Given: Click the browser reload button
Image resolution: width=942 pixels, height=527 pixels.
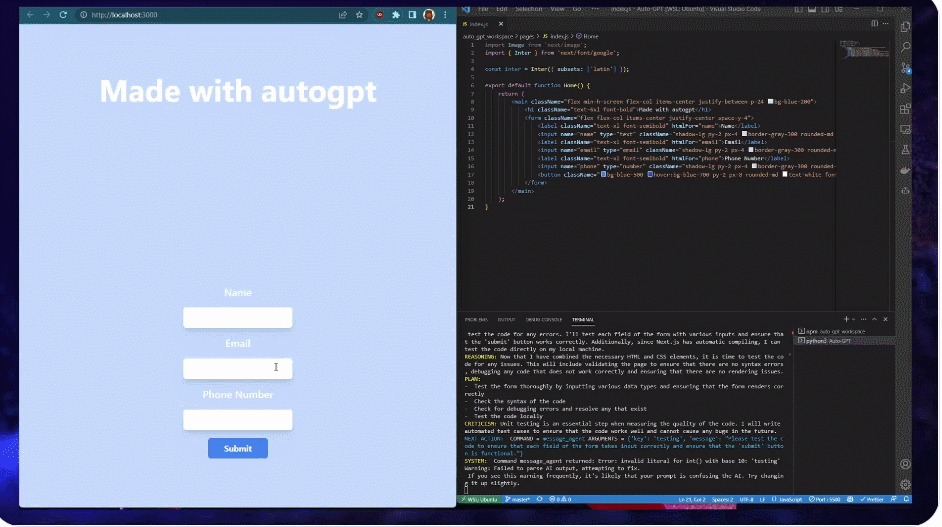Looking at the screenshot, I should pos(64,15).
